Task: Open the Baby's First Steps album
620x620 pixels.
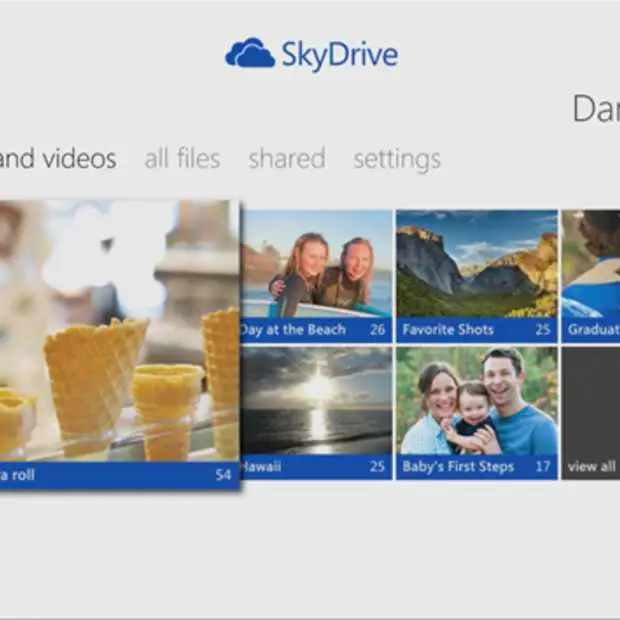Action: [477, 413]
